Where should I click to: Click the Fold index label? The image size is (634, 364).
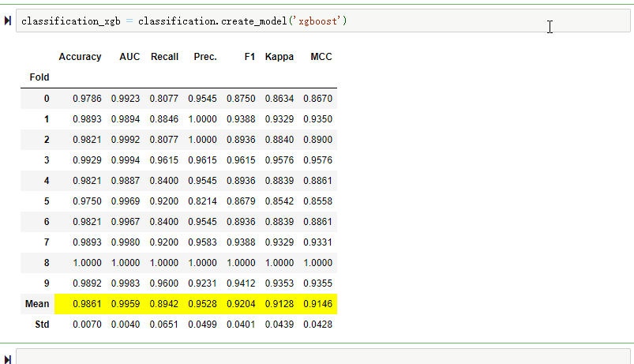pyautogui.click(x=39, y=77)
